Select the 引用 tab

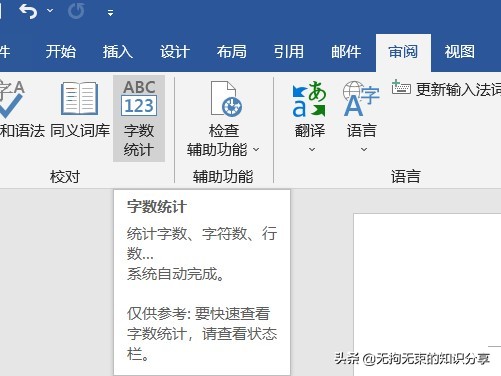click(289, 52)
